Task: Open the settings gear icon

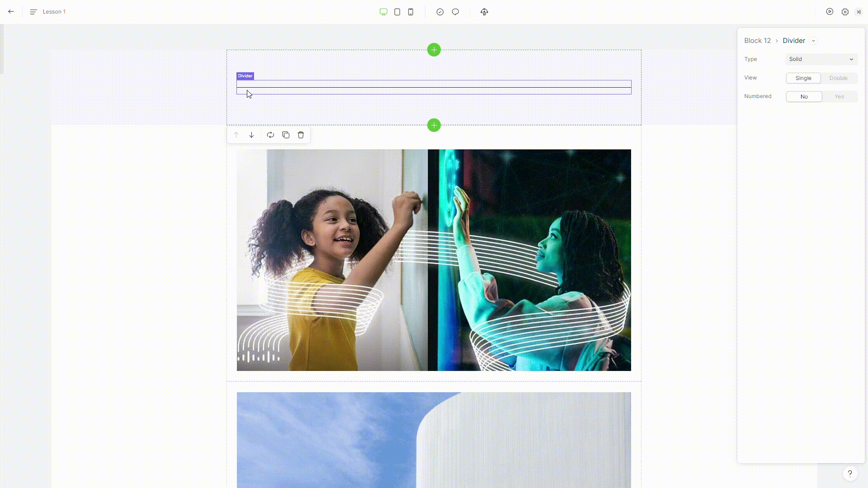Action: click(845, 12)
